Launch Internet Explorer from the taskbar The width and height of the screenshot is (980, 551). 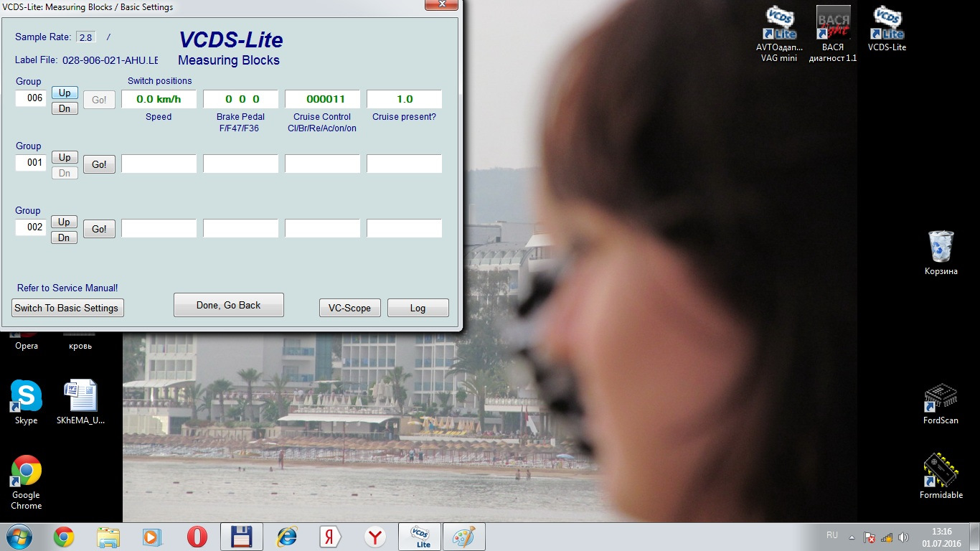pyautogui.click(x=286, y=537)
